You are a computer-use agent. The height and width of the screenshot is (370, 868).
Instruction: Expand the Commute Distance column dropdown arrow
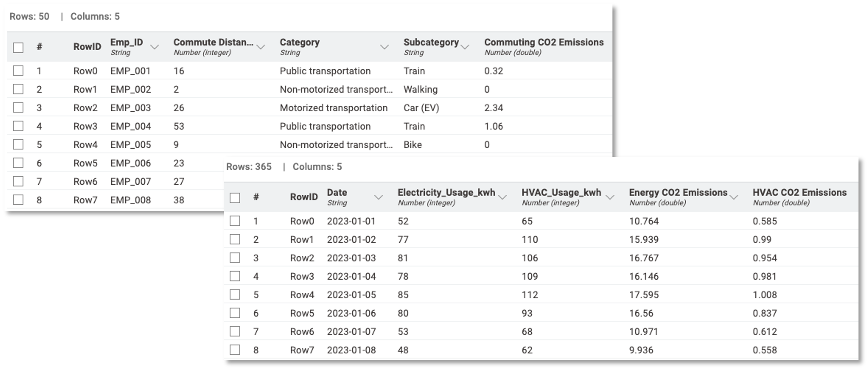click(x=261, y=47)
